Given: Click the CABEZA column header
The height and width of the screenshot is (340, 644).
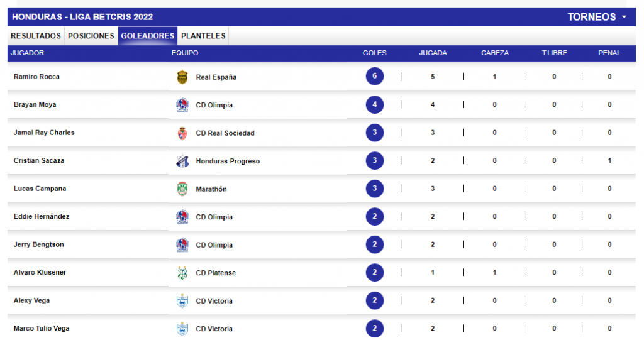Looking at the screenshot, I should [x=494, y=53].
